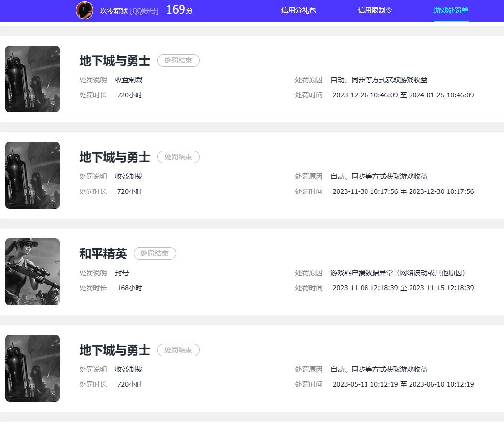Select the 游戏处罚单 tab
The height and width of the screenshot is (427, 504).
(451, 10)
